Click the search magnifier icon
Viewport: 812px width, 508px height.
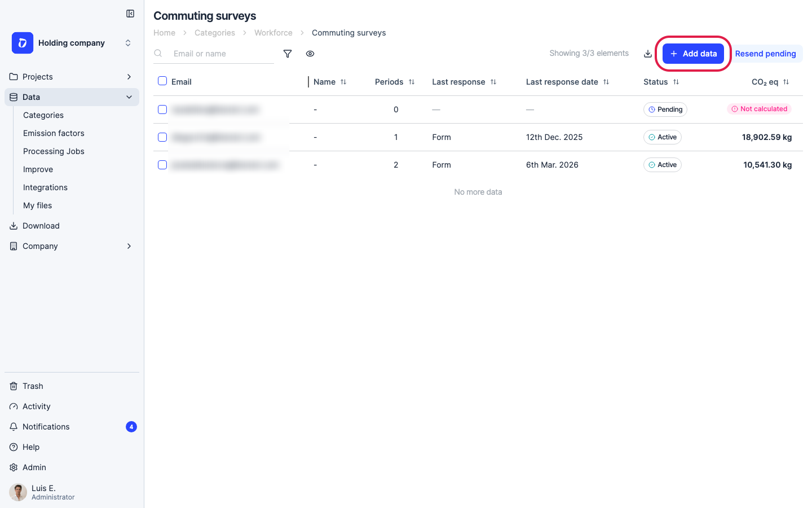pyautogui.click(x=158, y=53)
